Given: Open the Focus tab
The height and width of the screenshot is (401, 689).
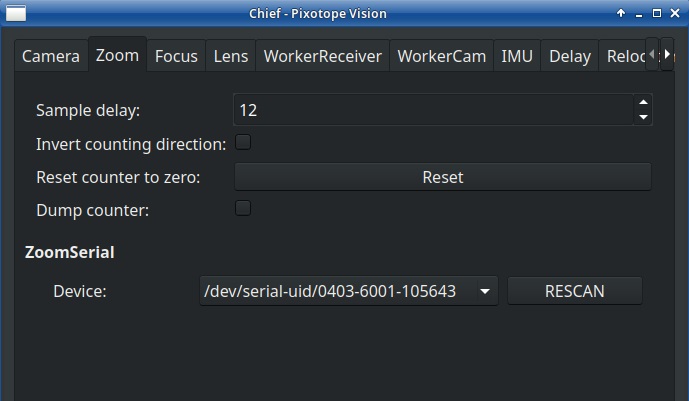Looking at the screenshot, I should coord(176,56).
